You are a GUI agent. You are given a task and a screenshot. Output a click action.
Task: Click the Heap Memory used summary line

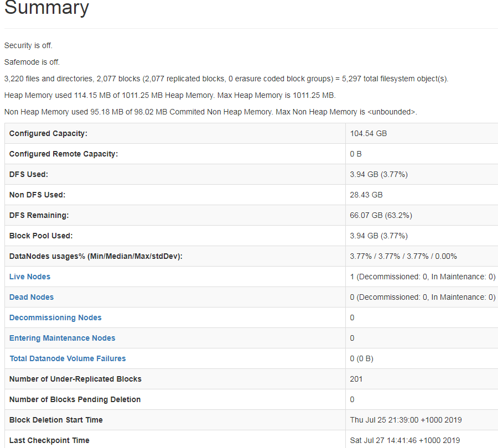tap(170, 95)
